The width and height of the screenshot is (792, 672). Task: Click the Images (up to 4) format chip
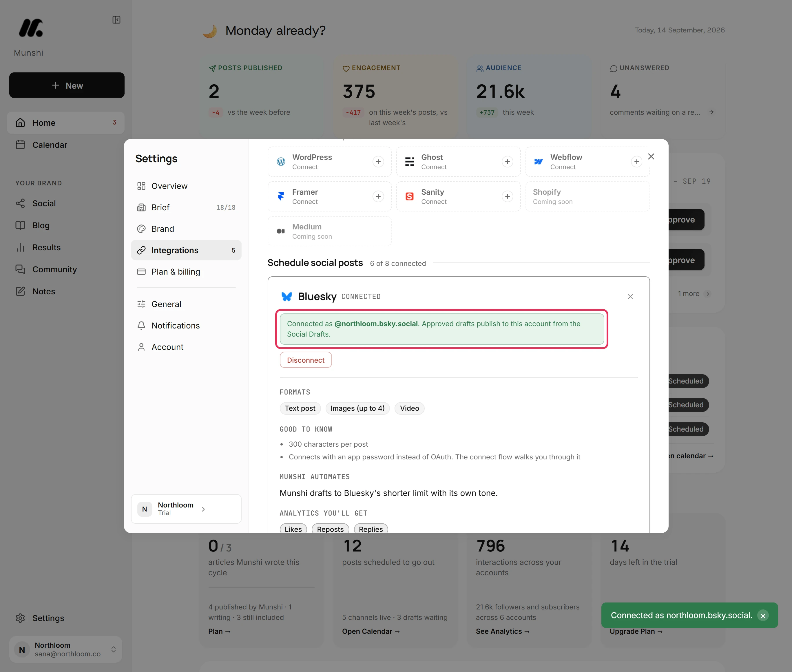(358, 408)
